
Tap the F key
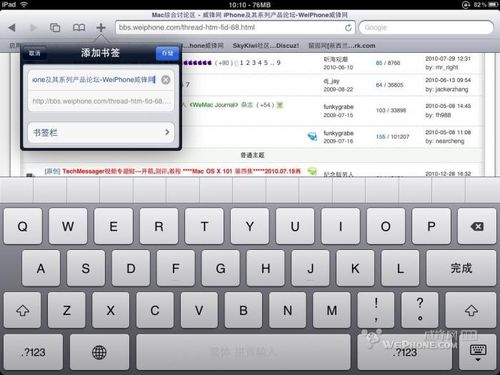point(176,268)
